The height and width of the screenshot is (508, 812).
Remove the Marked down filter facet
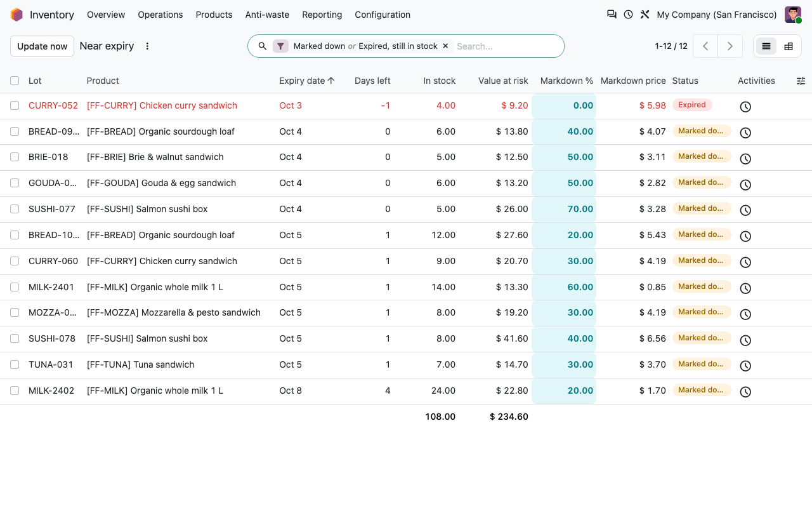coord(445,46)
